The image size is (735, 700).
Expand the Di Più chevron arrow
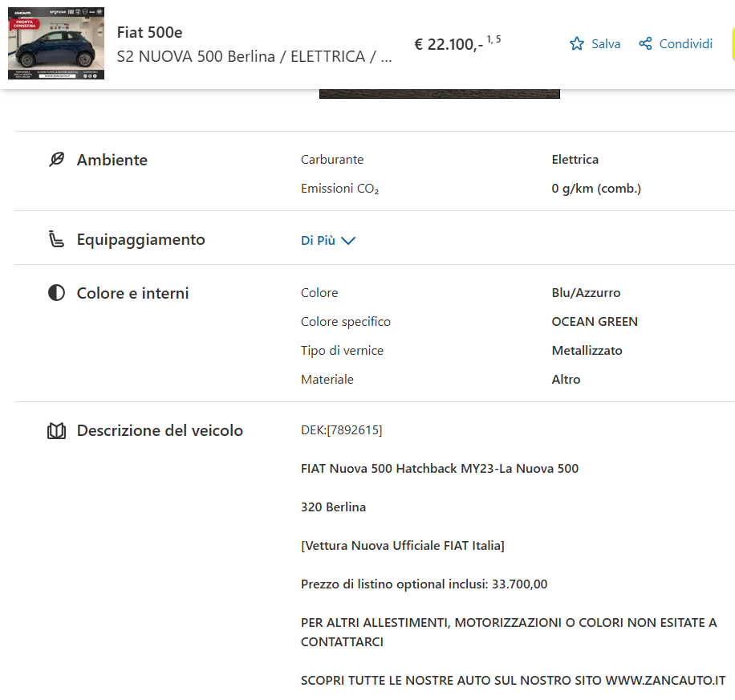pos(348,241)
